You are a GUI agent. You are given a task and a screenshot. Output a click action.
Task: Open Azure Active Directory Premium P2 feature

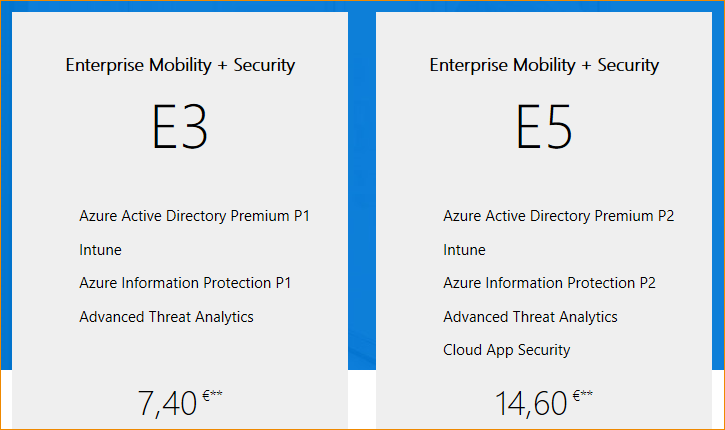pyautogui.click(x=560, y=216)
